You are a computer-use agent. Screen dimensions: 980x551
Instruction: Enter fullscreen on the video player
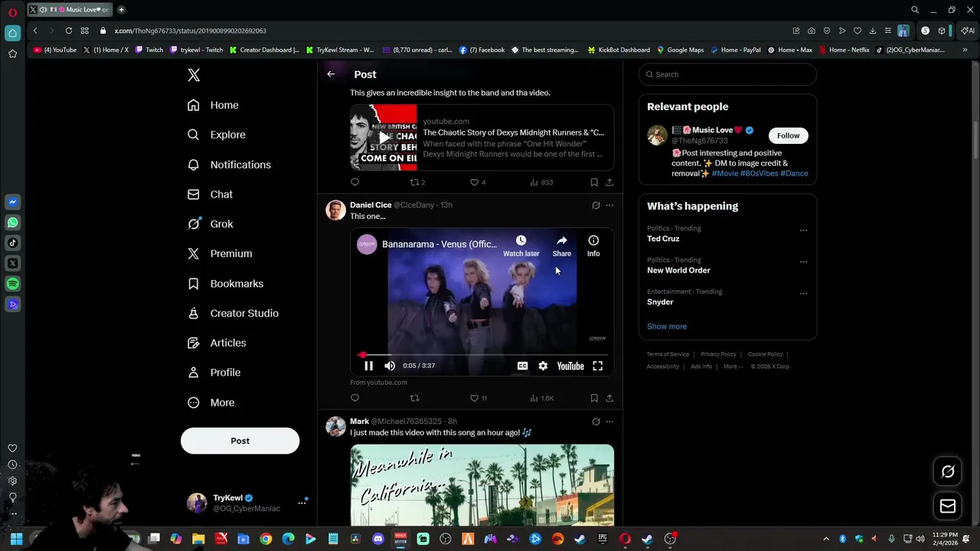point(598,366)
